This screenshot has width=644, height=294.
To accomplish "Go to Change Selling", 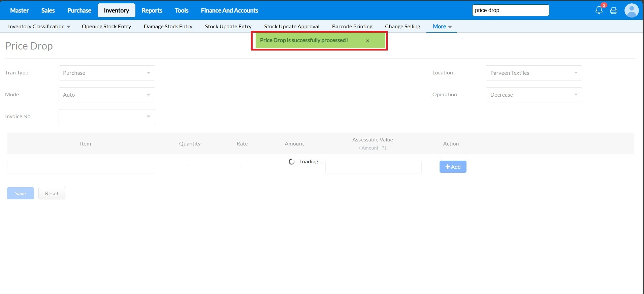I will tap(402, 26).
